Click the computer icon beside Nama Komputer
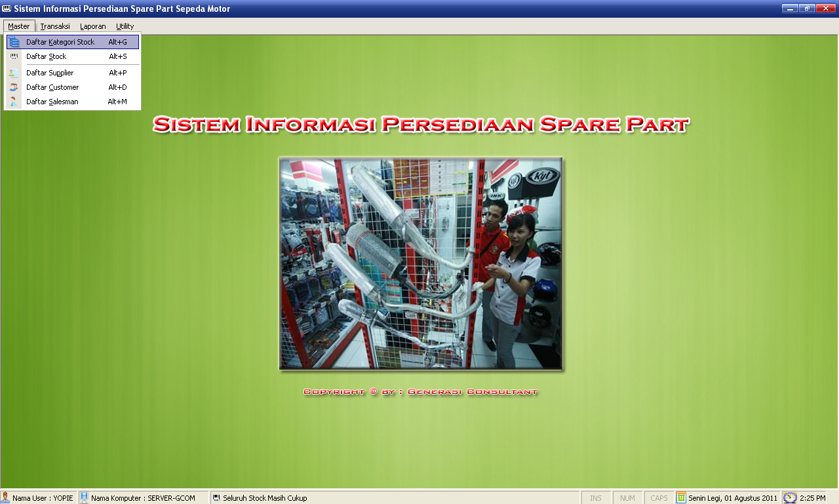 (84, 498)
